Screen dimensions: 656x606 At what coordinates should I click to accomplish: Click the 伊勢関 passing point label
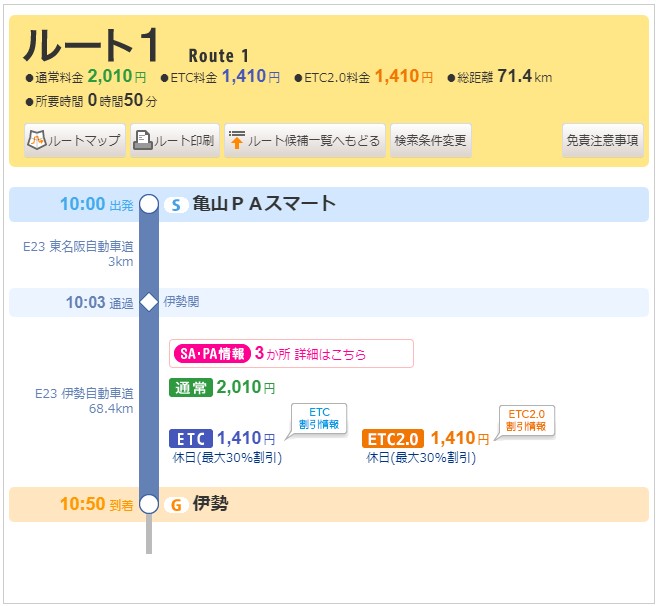[181, 301]
